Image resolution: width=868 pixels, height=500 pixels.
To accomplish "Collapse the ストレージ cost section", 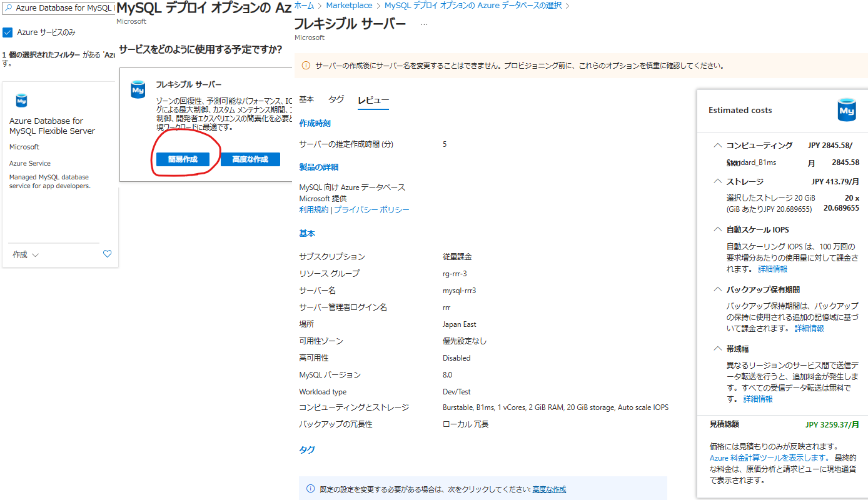I will 717,182.
